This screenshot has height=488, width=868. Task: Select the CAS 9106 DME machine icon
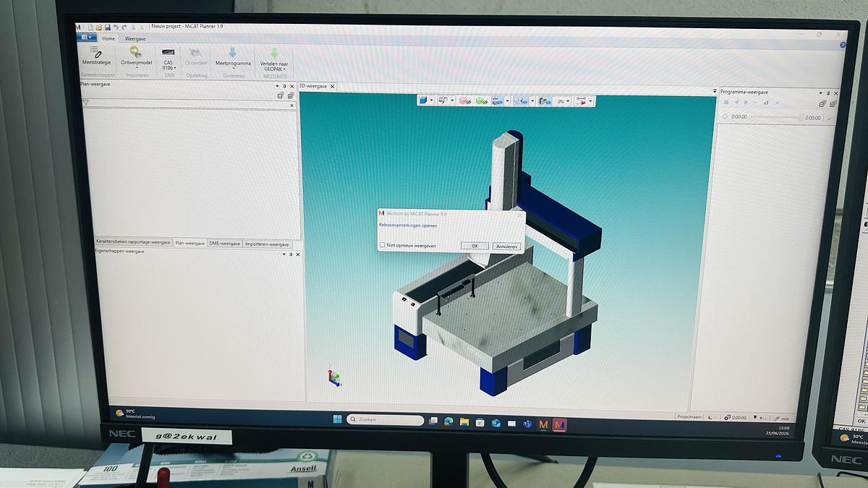(x=169, y=52)
